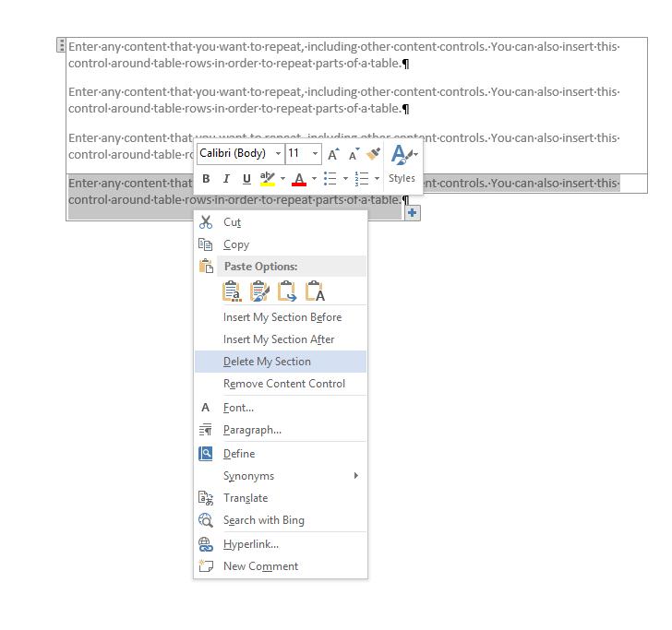Screen dimensions: 672x630
Task: Select Cut from the context menu
Action: (281, 222)
